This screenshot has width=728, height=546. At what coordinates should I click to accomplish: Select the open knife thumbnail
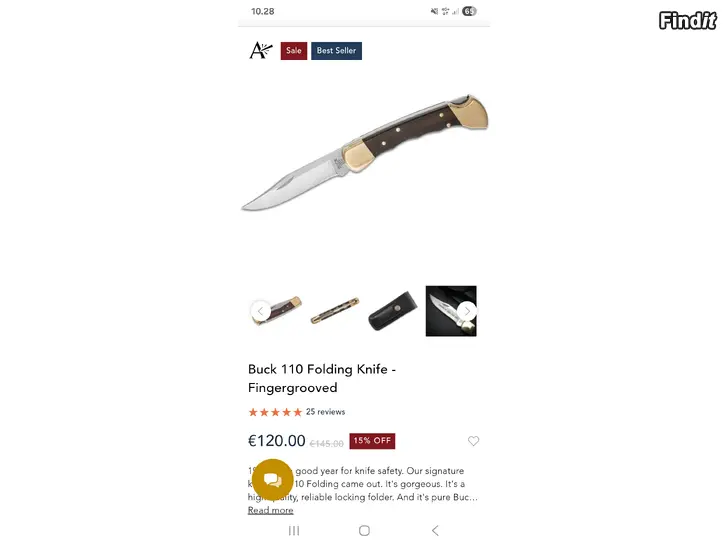[277, 311]
